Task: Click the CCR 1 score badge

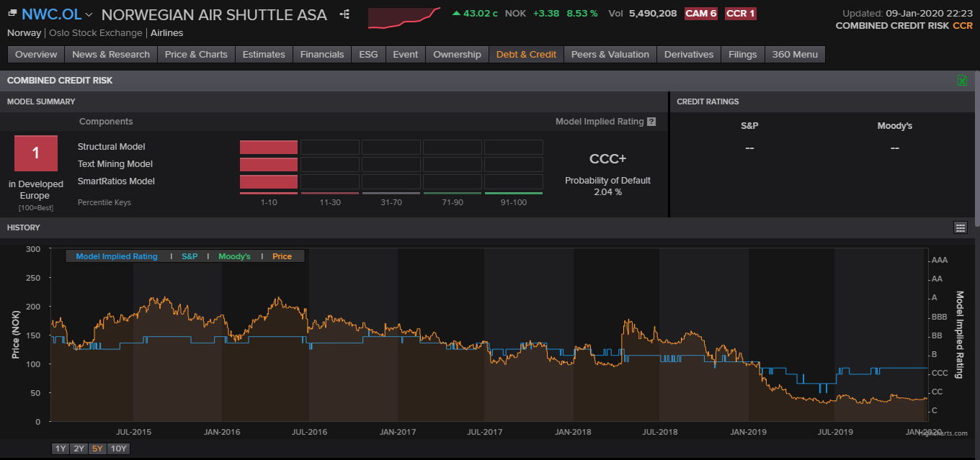Action: (740, 14)
